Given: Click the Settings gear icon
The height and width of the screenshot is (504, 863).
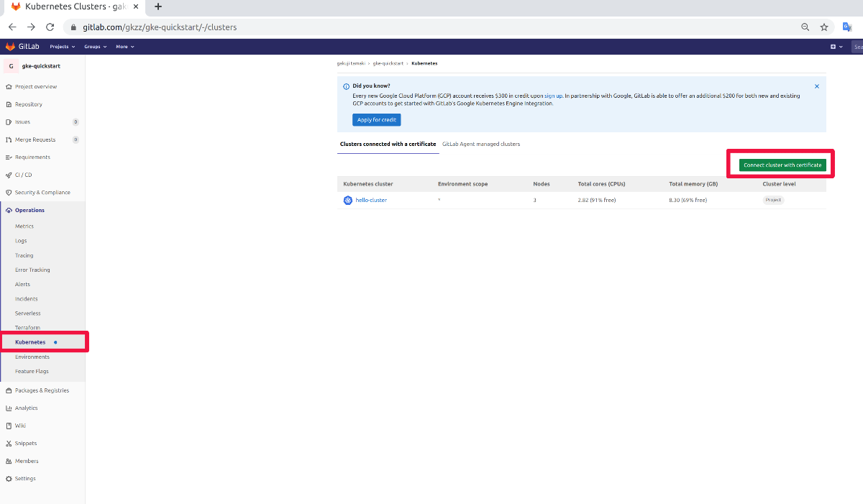Looking at the screenshot, I should [9, 479].
